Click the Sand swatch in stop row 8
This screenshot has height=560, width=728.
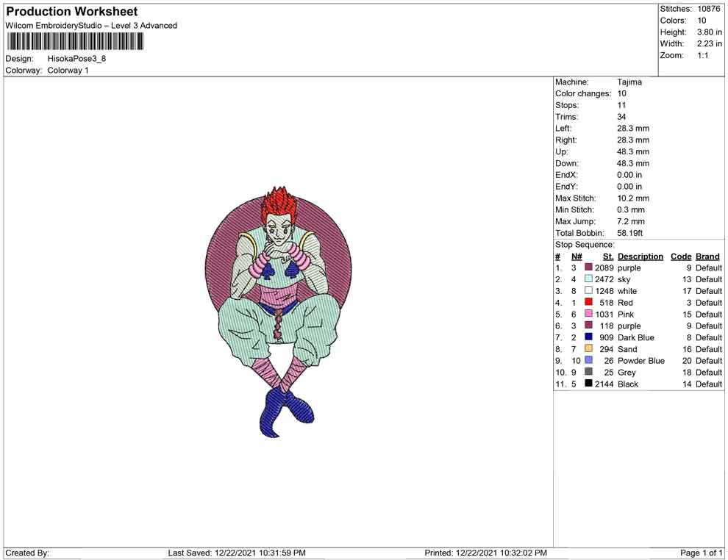pyautogui.click(x=588, y=348)
